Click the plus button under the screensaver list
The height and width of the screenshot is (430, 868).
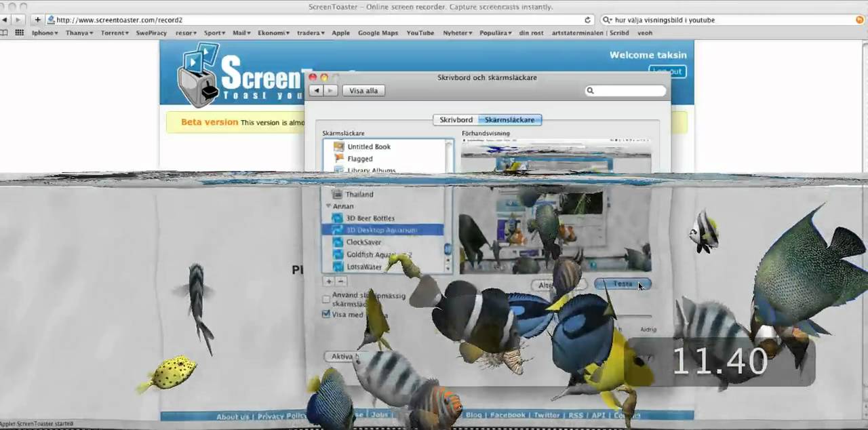pyautogui.click(x=329, y=281)
